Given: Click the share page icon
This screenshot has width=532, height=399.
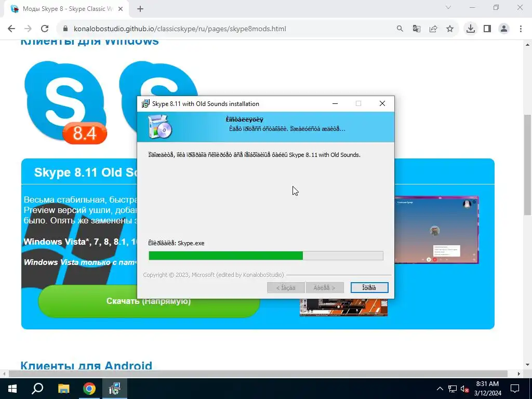Looking at the screenshot, I should [433, 29].
